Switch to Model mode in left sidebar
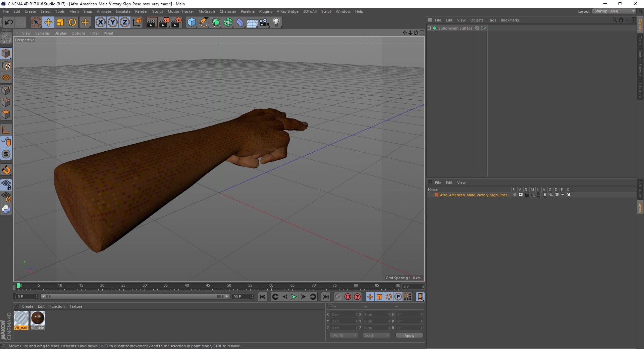 (6, 53)
